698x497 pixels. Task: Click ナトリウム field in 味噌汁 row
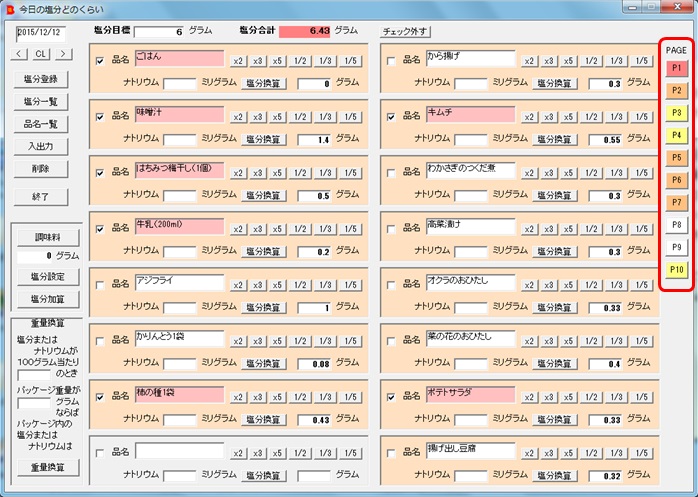click(180, 139)
